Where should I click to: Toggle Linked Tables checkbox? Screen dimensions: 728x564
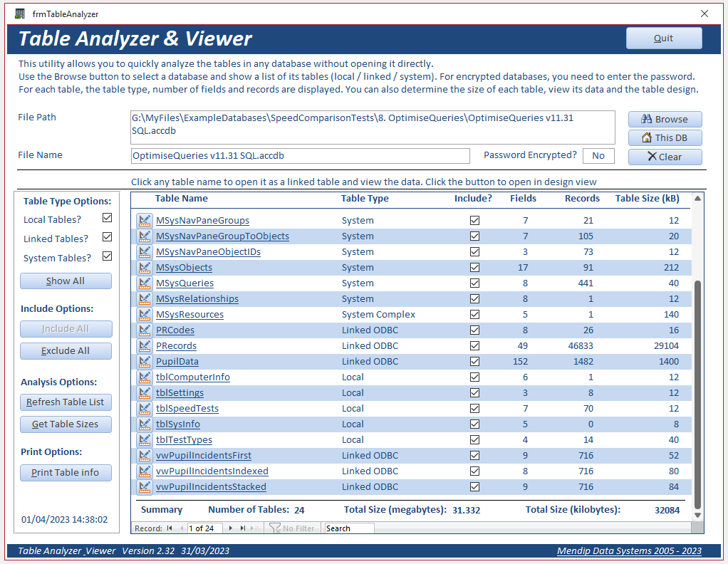[x=108, y=237]
